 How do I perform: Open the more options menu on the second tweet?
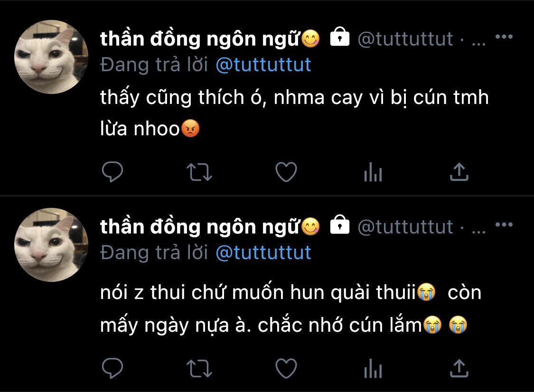click(504, 224)
